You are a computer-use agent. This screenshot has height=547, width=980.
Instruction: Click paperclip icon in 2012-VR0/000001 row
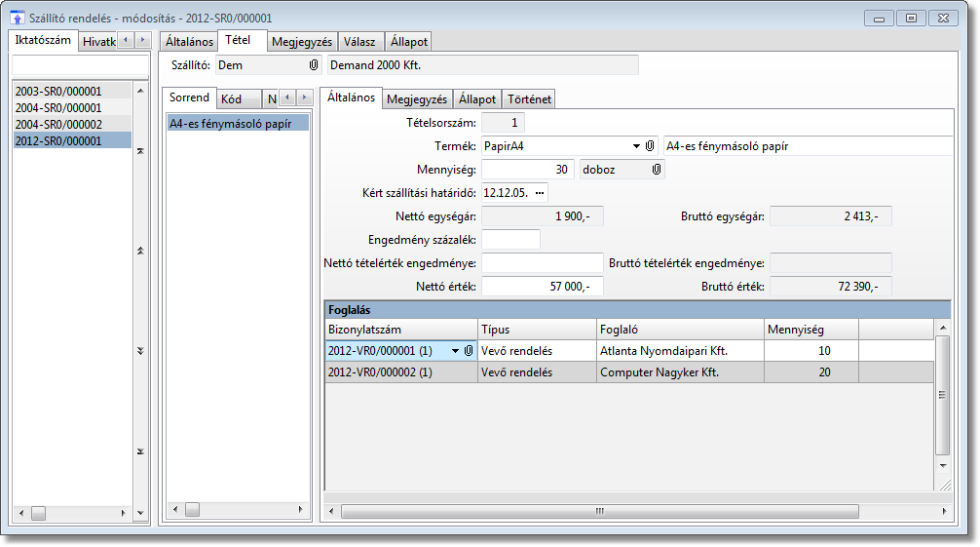point(468,351)
